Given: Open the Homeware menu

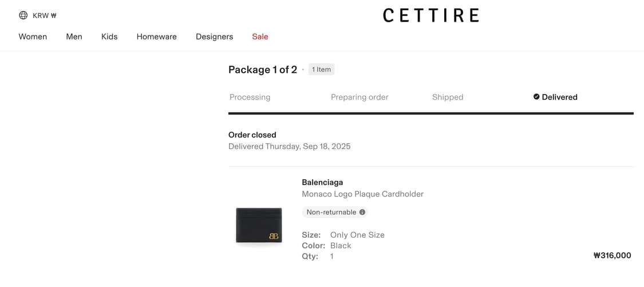Looking at the screenshot, I should [156, 37].
